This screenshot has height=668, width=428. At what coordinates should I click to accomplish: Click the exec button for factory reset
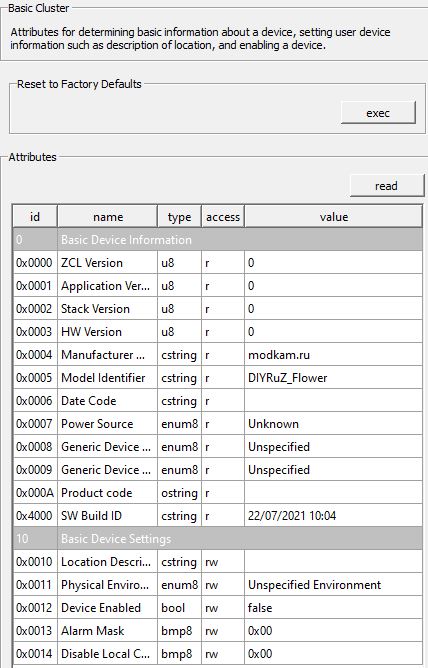(x=378, y=113)
